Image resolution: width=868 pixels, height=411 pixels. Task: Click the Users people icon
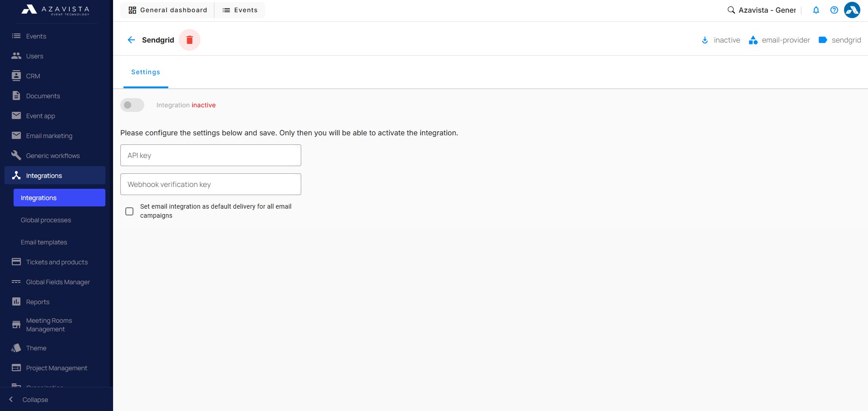[16, 56]
